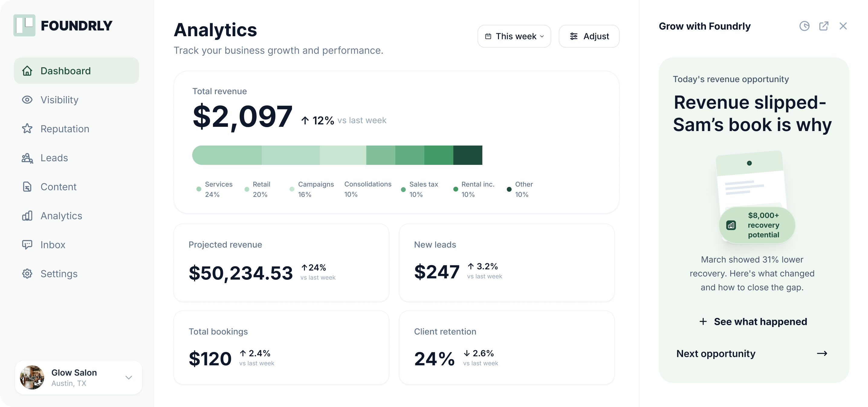The height and width of the screenshot is (407, 868).
Task: Click the Content document icon
Action: (x=27, y=187)
